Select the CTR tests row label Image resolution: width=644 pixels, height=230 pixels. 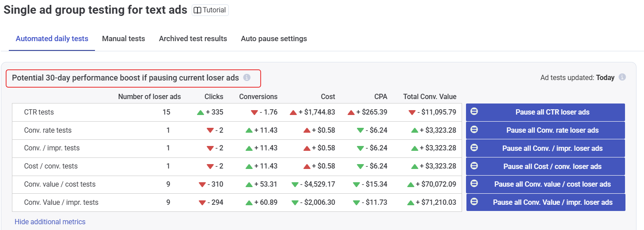39,112
